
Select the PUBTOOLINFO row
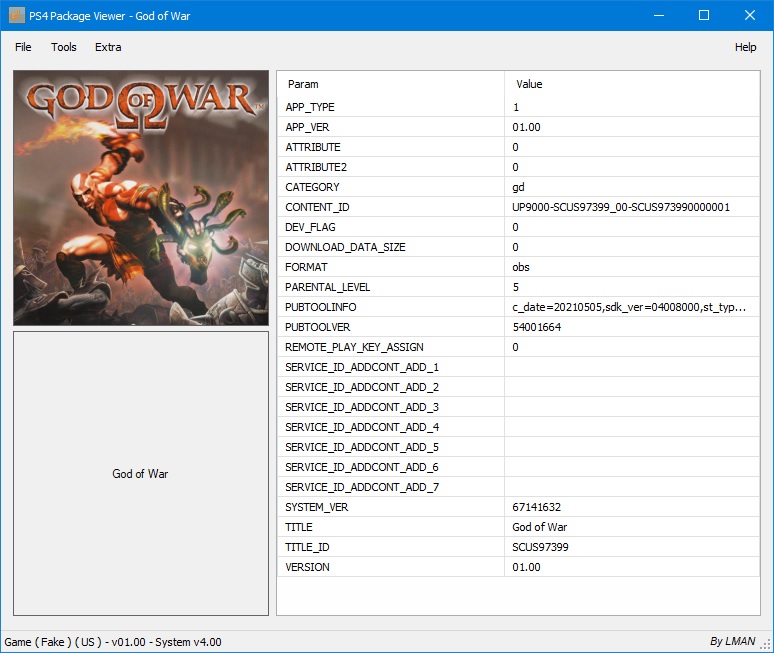click(x=321, y=307)
